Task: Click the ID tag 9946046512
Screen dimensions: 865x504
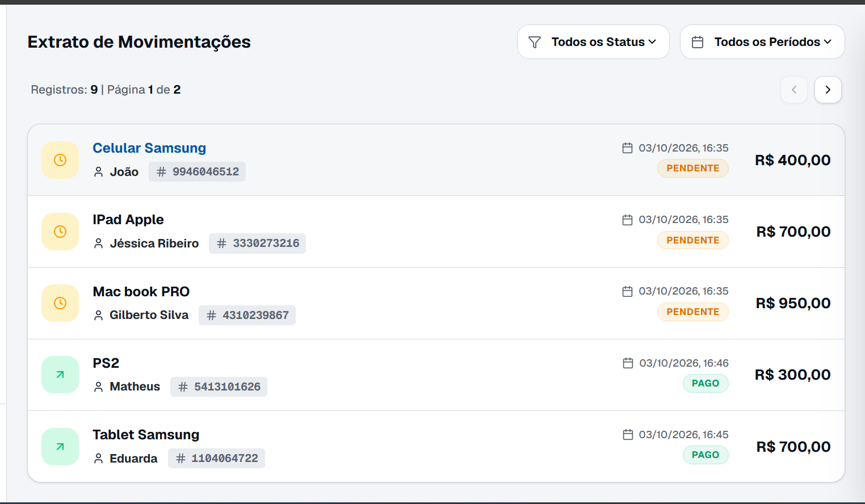Action: (x=198, y=172)
